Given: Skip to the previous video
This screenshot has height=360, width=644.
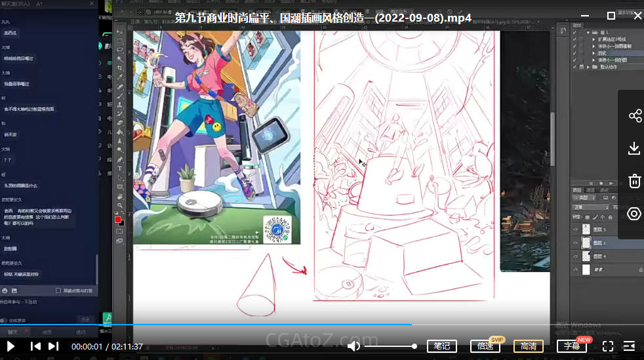Looking at the screenshot, I should point(36,346).
